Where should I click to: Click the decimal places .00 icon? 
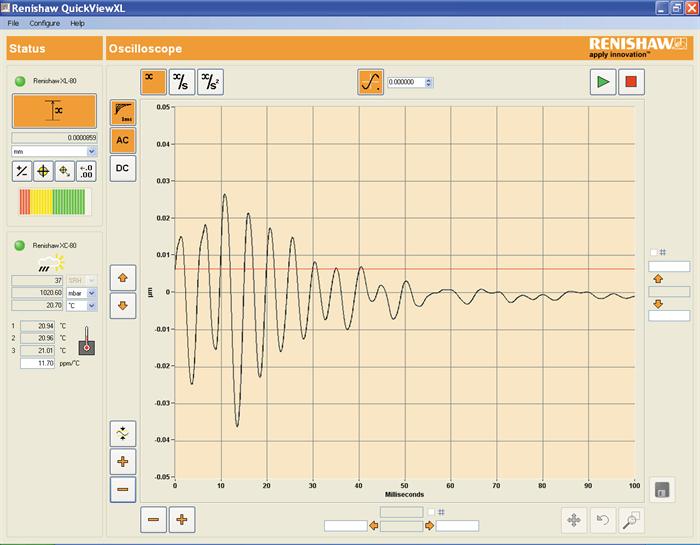pyautogui.click(x=86, y=171)
